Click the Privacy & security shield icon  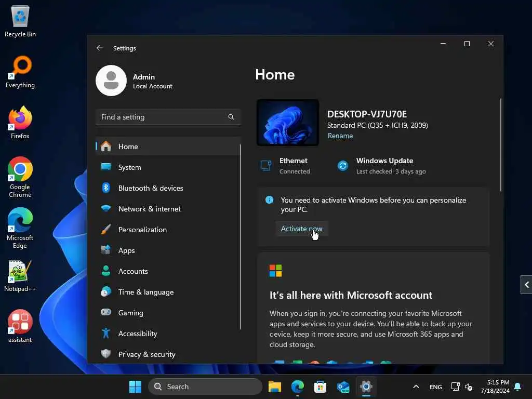[106, 354]
